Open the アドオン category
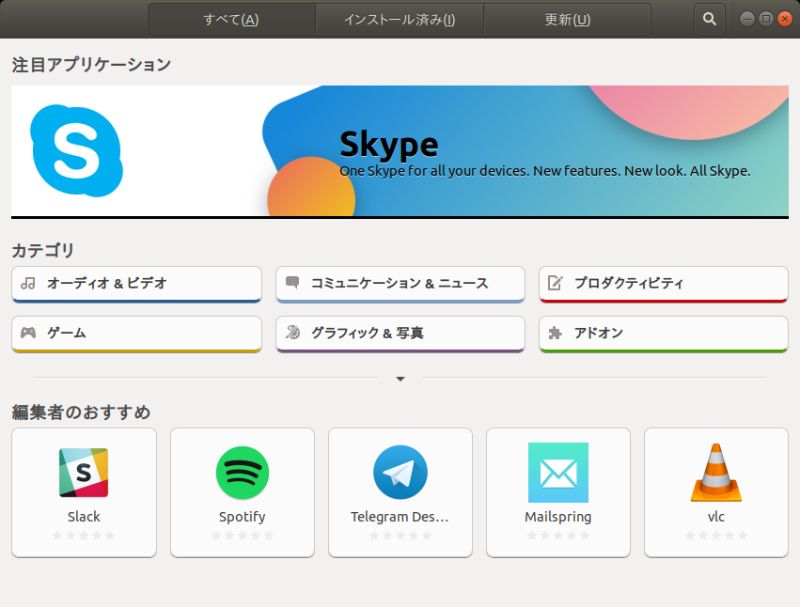800x607 pixels. coord(664,334)
